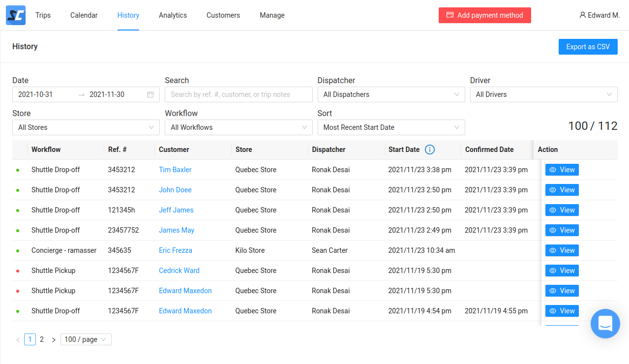Open the calendar icon in the date picker
Image resolution: width=629 pixels, height=364 pixels.
pos(150,94)
